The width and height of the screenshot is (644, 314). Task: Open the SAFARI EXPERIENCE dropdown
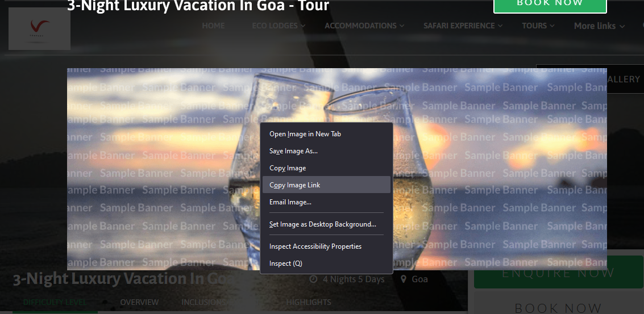(500, 26)
